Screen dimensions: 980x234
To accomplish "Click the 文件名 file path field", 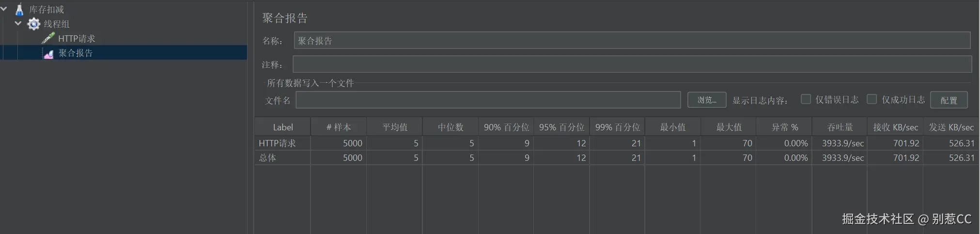I will coord(488,100).
